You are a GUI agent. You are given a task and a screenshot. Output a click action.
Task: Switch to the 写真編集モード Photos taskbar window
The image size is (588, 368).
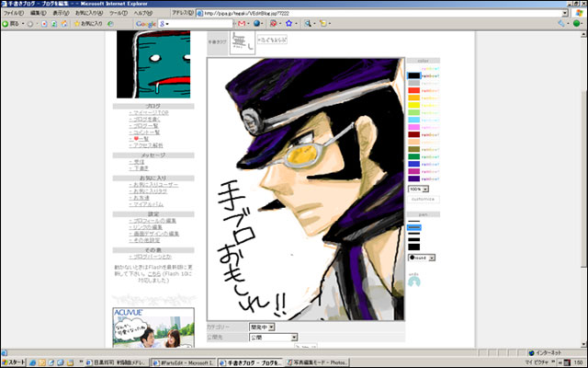[317, 362]
